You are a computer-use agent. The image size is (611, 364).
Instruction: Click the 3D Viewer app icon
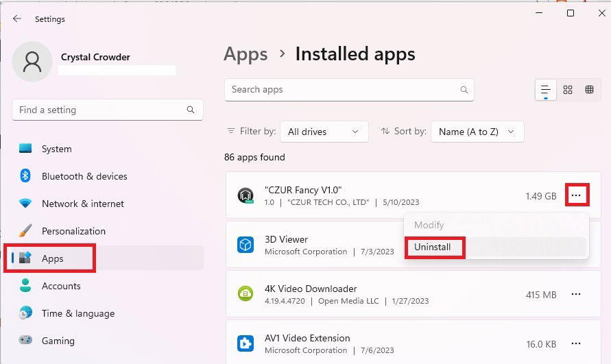click(245, 245)
